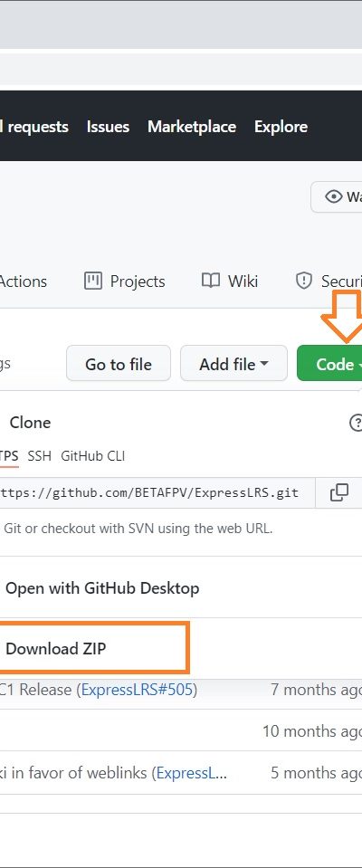Click Download ZIP

click(56, 648)
